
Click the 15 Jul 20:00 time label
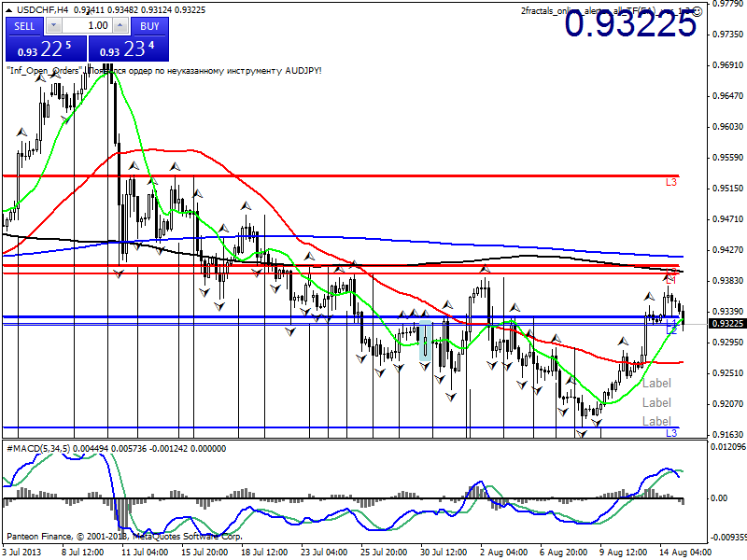click(x=204, y=553)
